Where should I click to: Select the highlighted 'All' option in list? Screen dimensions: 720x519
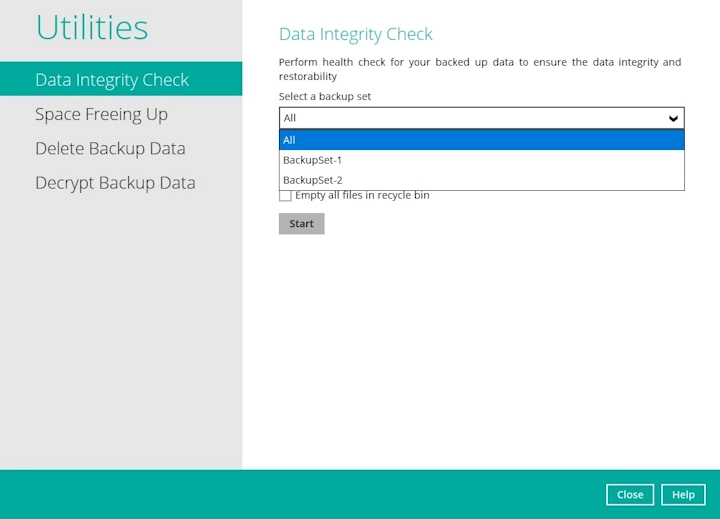pyautogui.click(x=481, y=140)
